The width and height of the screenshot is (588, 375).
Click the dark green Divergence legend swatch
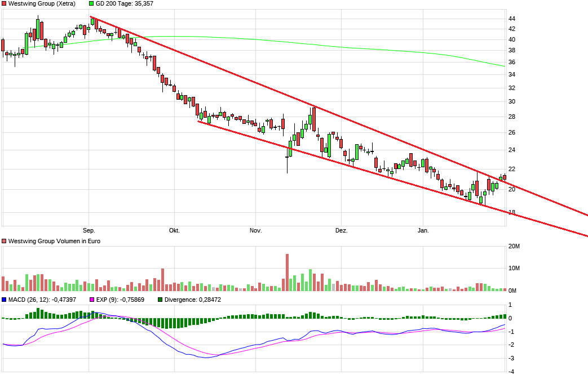(160, 300)
